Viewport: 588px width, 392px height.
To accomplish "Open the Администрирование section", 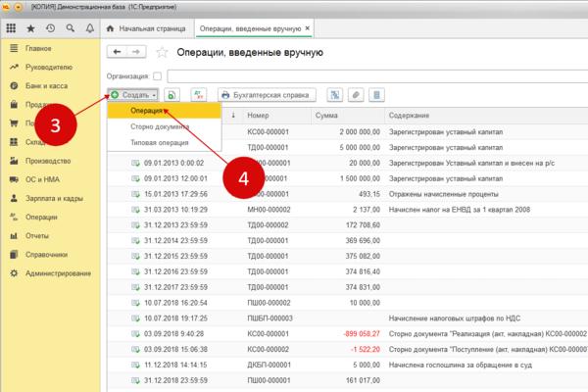I will tap(58, 273).
